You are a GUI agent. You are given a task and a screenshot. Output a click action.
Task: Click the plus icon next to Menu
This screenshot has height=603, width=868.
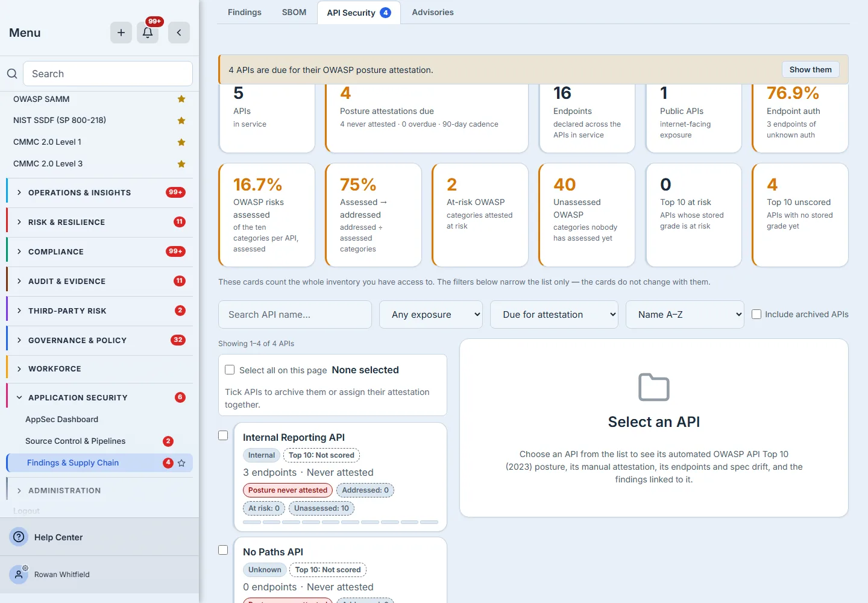coord(121,33)
